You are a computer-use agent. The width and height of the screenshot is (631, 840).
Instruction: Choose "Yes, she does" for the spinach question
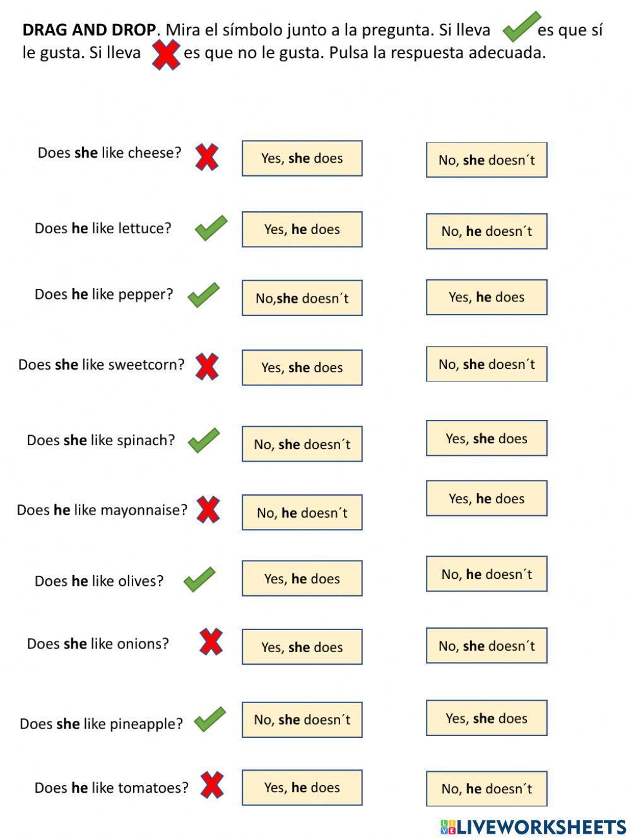[x=486, y=438]
